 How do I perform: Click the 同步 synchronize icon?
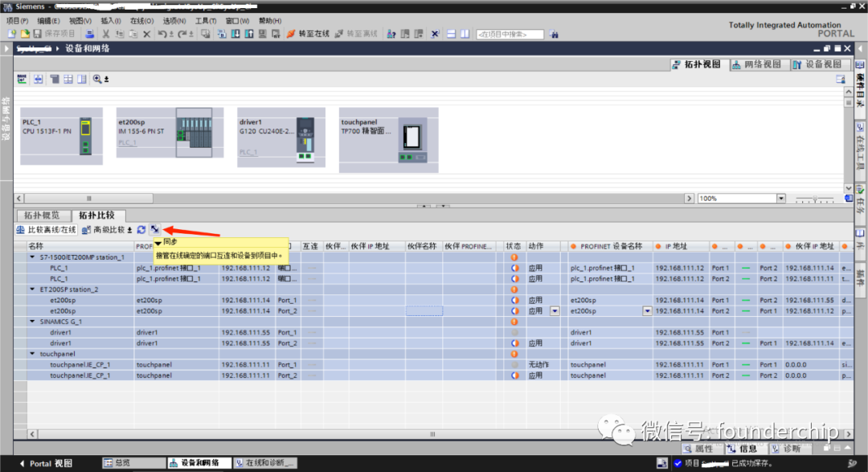pos(154,229)
